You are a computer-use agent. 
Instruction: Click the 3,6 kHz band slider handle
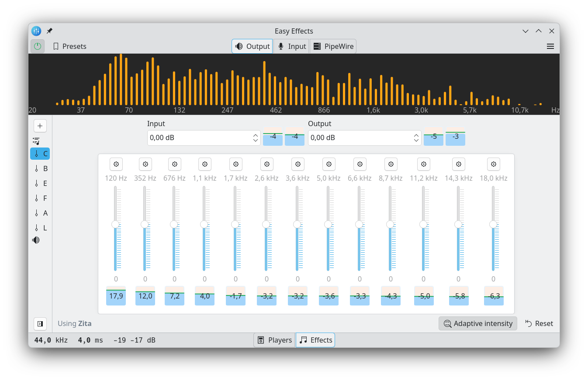point(297,224)
